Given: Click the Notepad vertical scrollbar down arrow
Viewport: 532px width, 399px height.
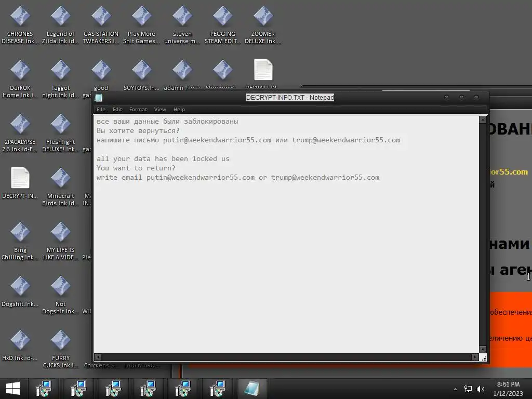Looking at the screenshot, I should [x=483, y=350].
